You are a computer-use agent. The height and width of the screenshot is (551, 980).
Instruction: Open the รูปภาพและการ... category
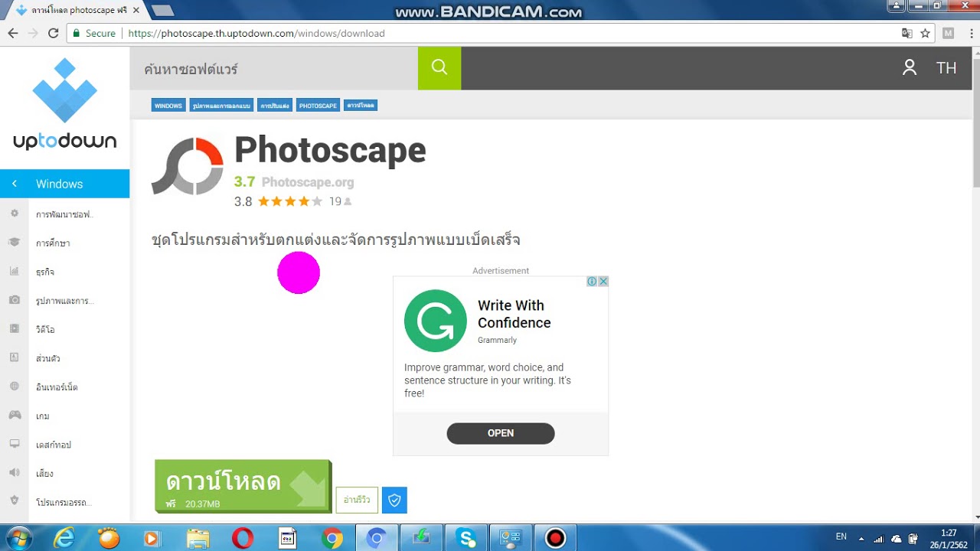click(x=65, y=301)
